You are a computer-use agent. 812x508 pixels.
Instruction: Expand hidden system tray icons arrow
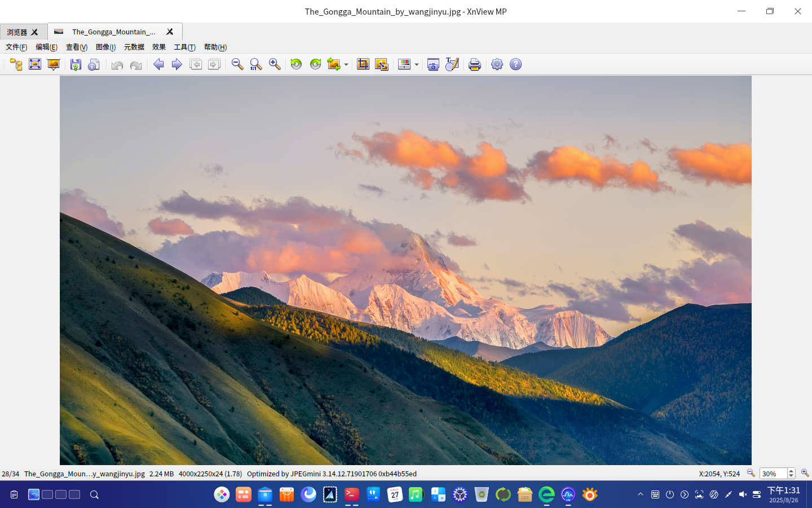pos(641,494)
